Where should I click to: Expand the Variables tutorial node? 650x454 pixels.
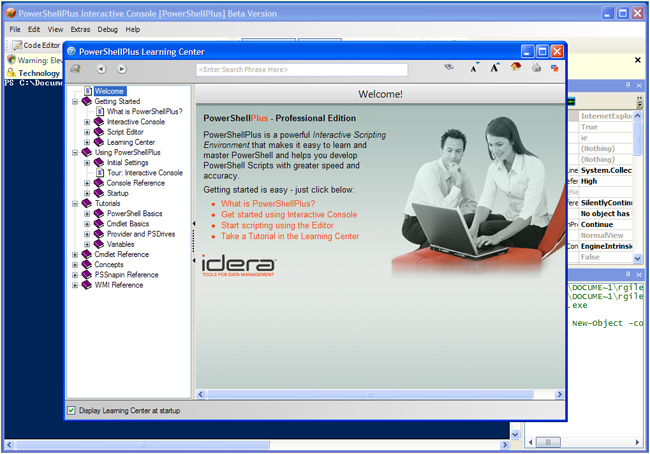[87, 244]
